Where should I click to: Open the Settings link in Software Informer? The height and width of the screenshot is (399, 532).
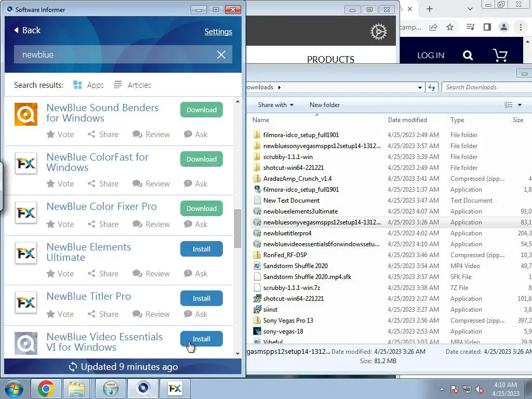pos(218,32)
